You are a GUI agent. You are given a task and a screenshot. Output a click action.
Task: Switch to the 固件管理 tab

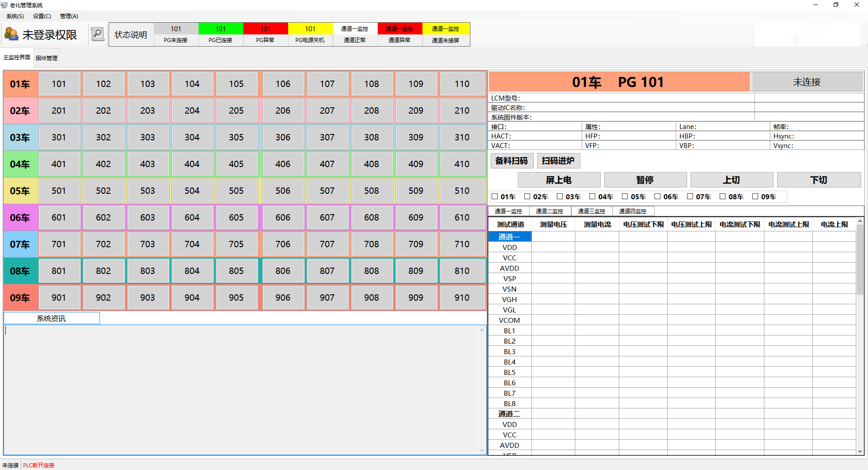(47, 58)
